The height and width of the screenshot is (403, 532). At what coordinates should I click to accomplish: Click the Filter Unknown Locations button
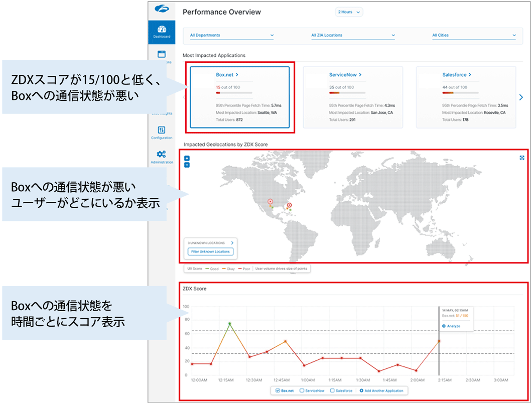pos(210,251)
